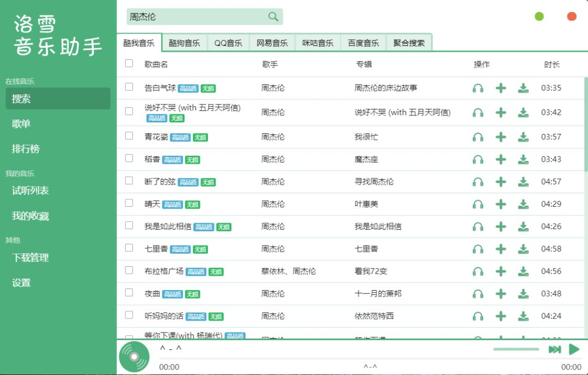
Task: Download 断了的弦 track
Action: (x=523, y=182)
